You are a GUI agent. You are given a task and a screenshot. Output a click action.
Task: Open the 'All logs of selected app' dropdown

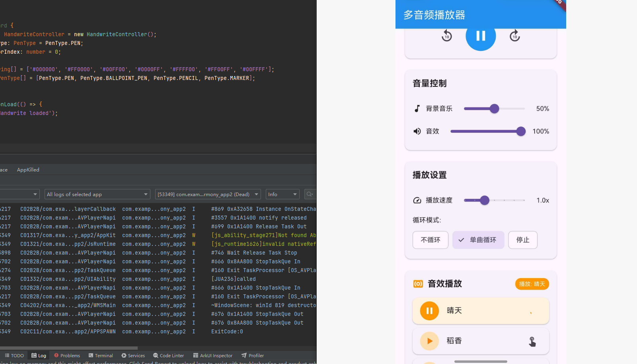pos(97,194)
